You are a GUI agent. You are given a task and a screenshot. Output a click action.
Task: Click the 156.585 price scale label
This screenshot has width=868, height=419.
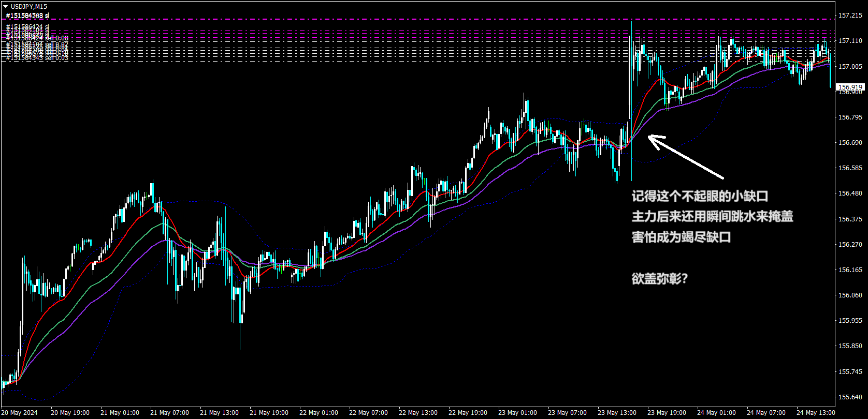tap(849, 168)
